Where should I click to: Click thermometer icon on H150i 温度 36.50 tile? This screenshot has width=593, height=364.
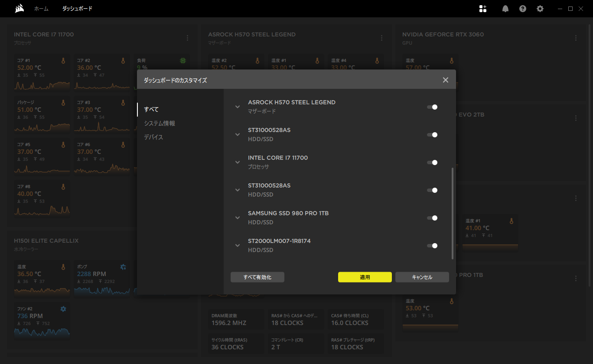coord(63,267)
